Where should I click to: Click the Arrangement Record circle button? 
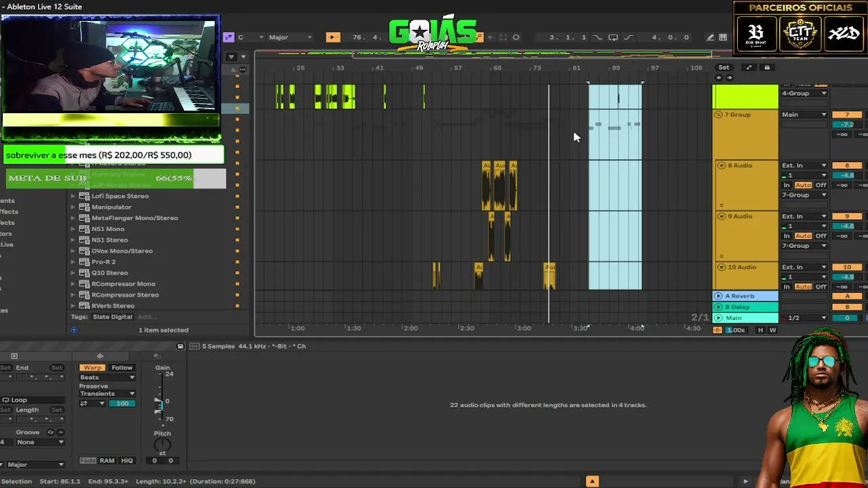(516, 37)
